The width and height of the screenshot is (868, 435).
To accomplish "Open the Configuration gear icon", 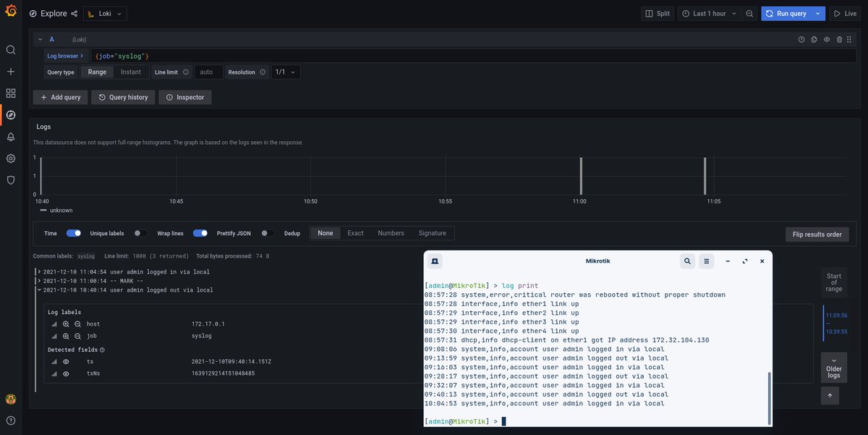I will (10, 159).
